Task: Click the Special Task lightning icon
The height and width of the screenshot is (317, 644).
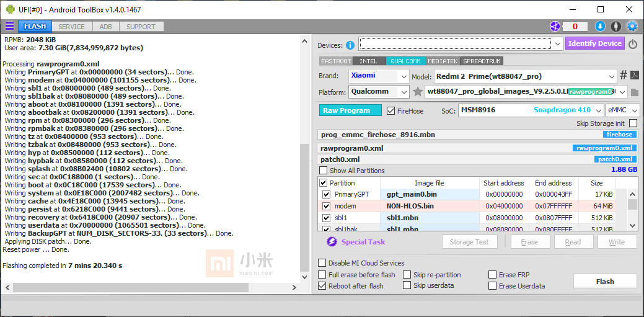Action: click(332, 242)
